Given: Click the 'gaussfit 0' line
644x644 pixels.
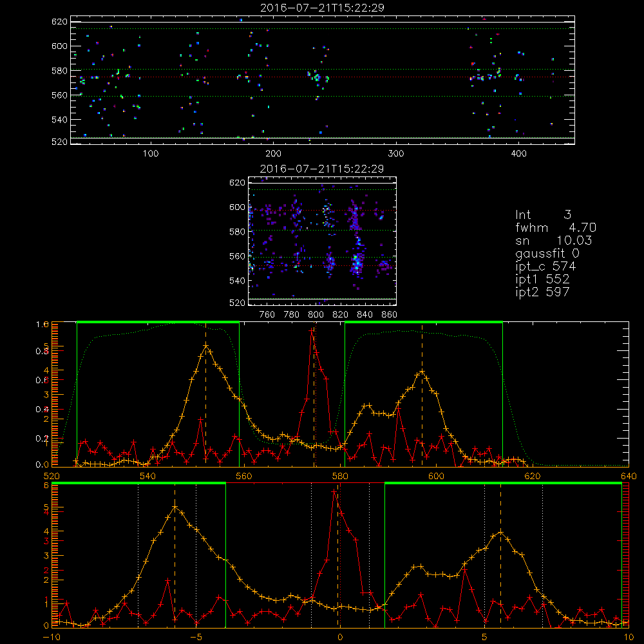Looking at the screenshot, I should pos(547,253).
